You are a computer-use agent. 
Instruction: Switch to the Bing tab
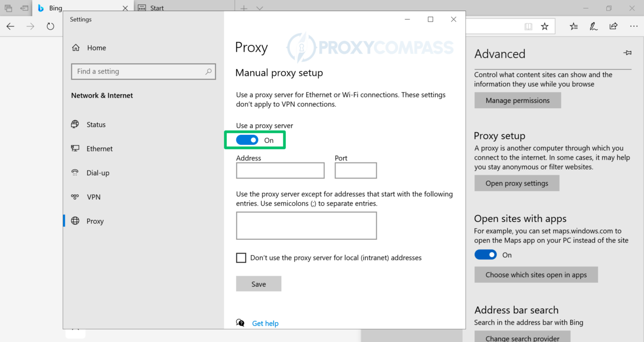click(55, 8)
